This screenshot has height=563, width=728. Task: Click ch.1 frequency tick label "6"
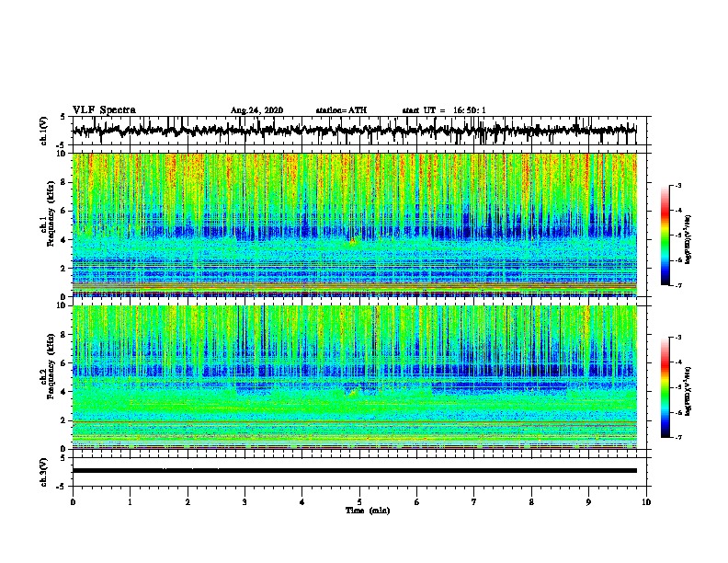63,211
